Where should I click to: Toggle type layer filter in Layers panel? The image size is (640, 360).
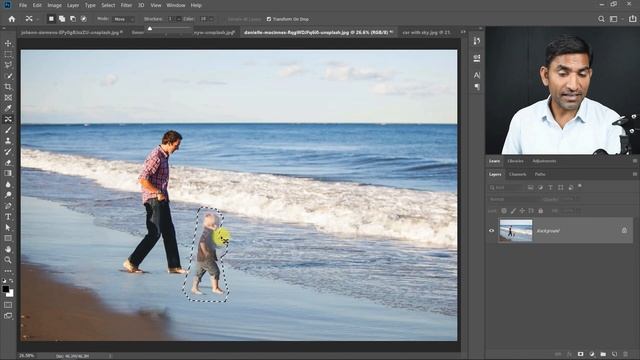coord(550,187)
